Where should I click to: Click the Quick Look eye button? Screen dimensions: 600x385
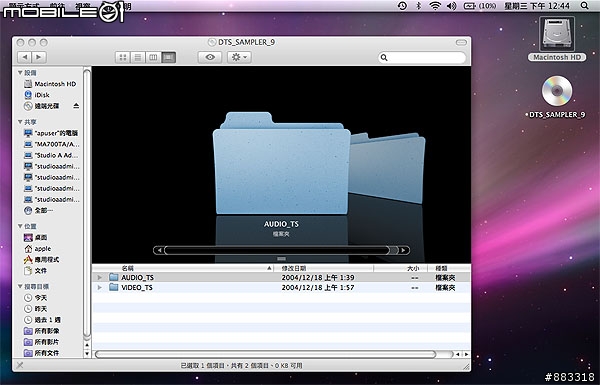pos(210,57)
